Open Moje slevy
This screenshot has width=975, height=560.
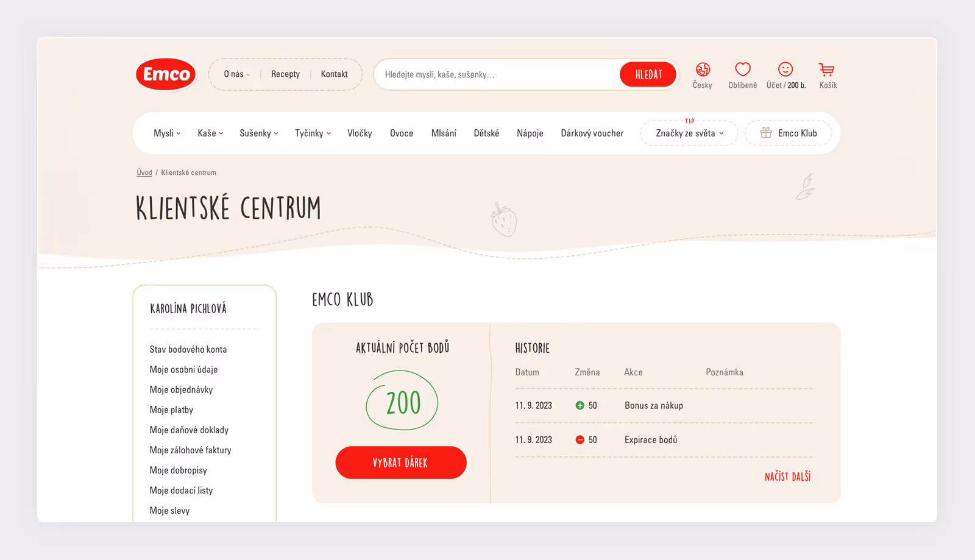(169, 511)
